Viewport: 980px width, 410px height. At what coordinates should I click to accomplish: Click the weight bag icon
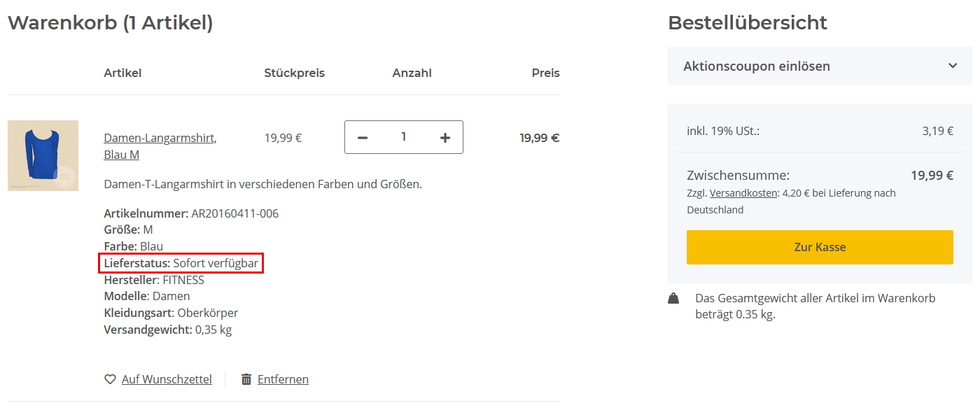pyautogui.click(x=673, y=299)
